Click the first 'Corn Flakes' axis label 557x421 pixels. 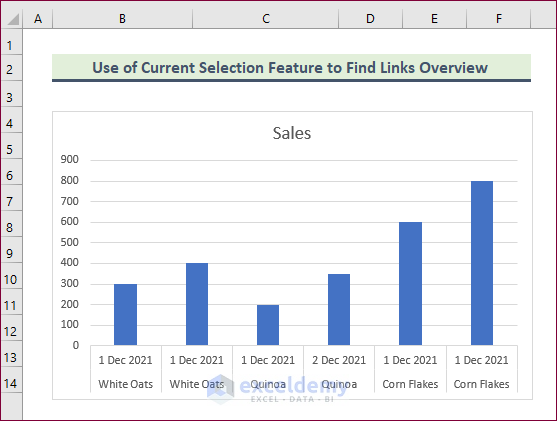coord(410,384)
